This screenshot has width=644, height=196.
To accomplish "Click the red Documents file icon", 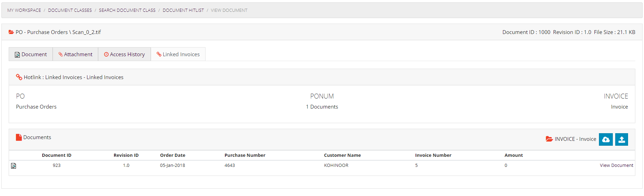I will point(19,137).
